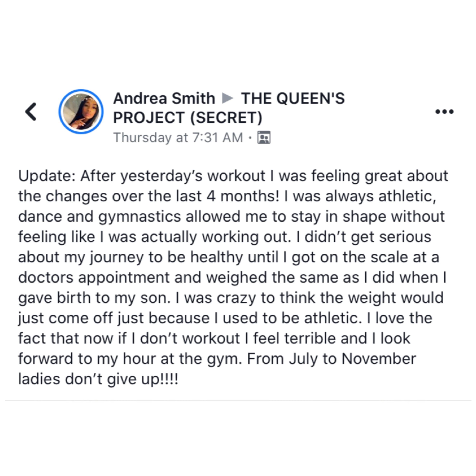476x476 pixels.
Task: Click the text "just come off just because"
Action: click(114, 318)
